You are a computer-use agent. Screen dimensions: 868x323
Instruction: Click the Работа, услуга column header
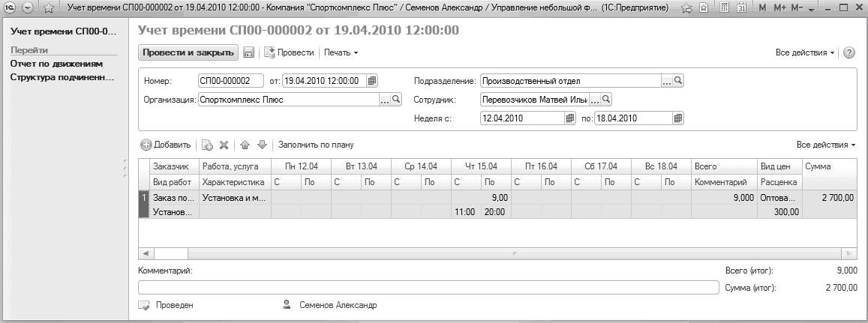pos(236,166)
